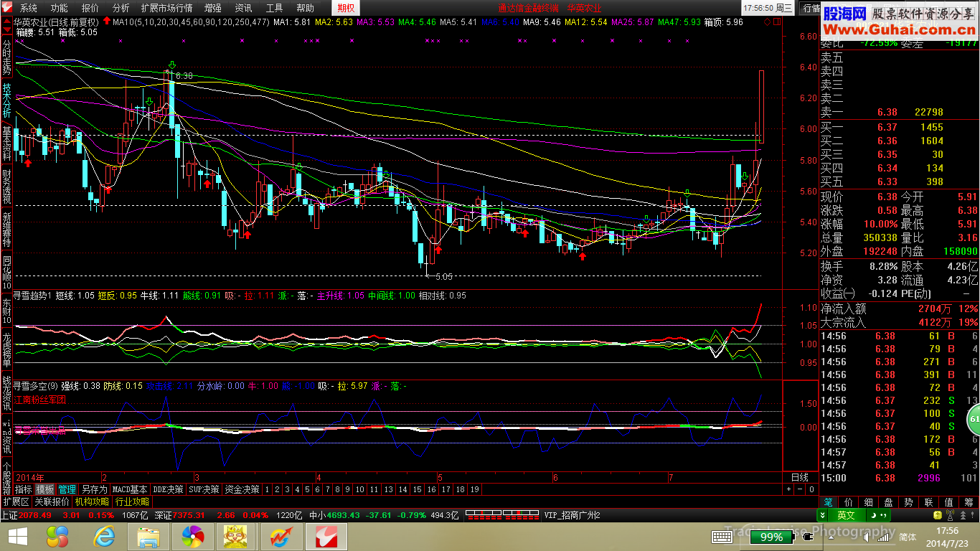Open File Explorer from taskbar
Viewport: 980px width, 551px height.
pyautogui.click(x=148, y=537)
